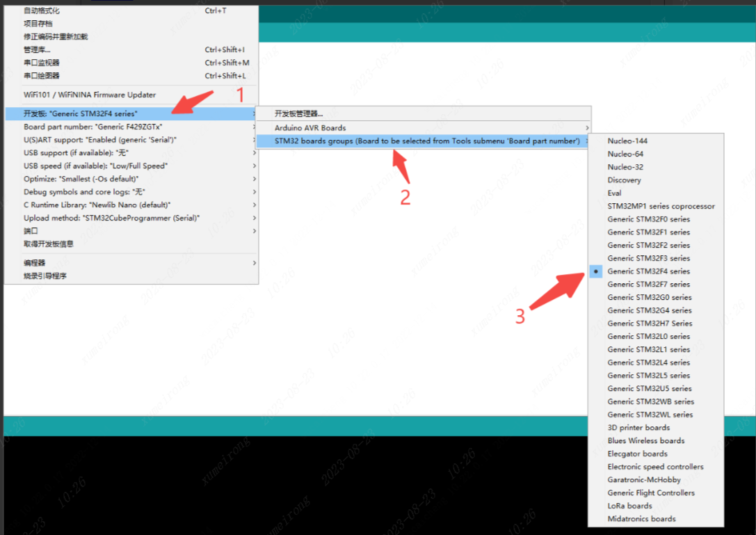
Task: Select Nucleo-32 board group
Action: (656, 167)
